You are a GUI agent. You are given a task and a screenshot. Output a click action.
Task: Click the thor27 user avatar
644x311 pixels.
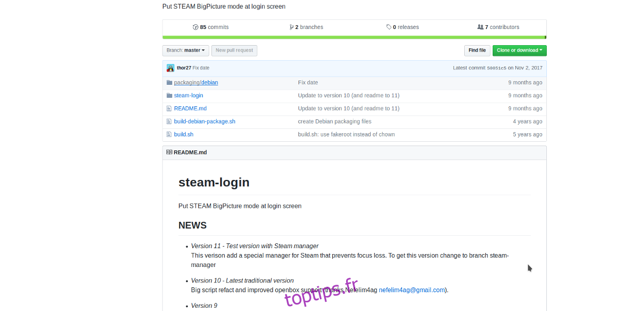[171, 68]
